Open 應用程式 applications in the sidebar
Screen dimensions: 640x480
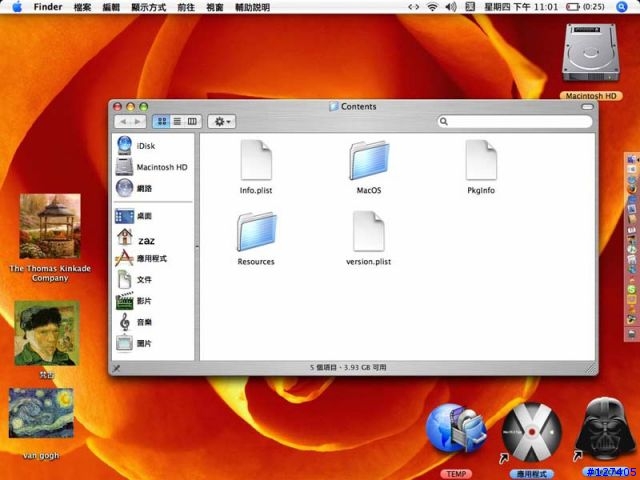[x=141, y=258]
